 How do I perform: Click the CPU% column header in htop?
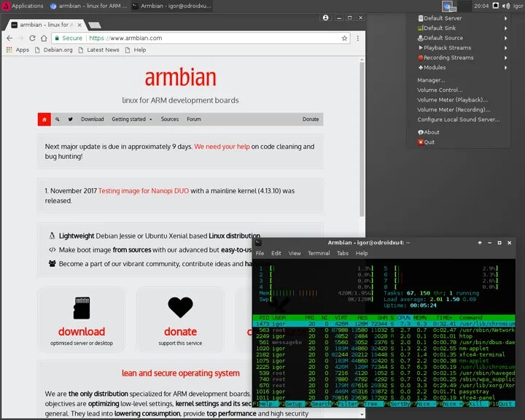404,317
